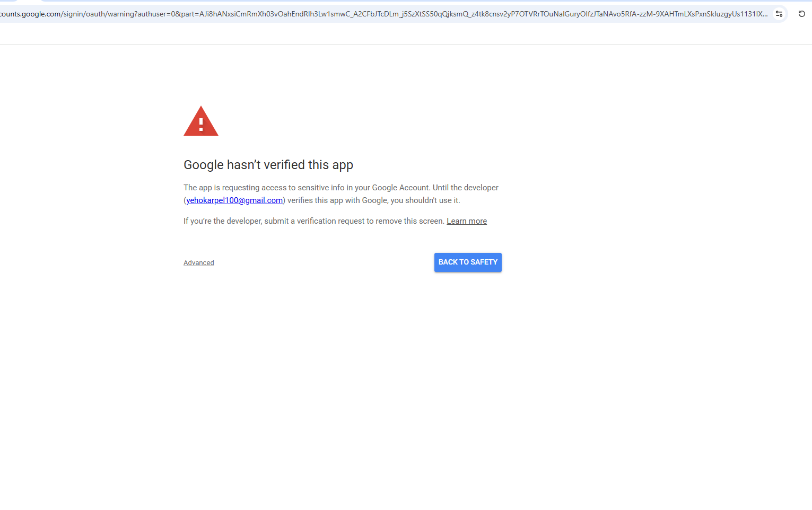The height and width of the screenshot is (510, 812).
Task: Click the google.com domain in the URL
Action: click(x=41, y=14)
